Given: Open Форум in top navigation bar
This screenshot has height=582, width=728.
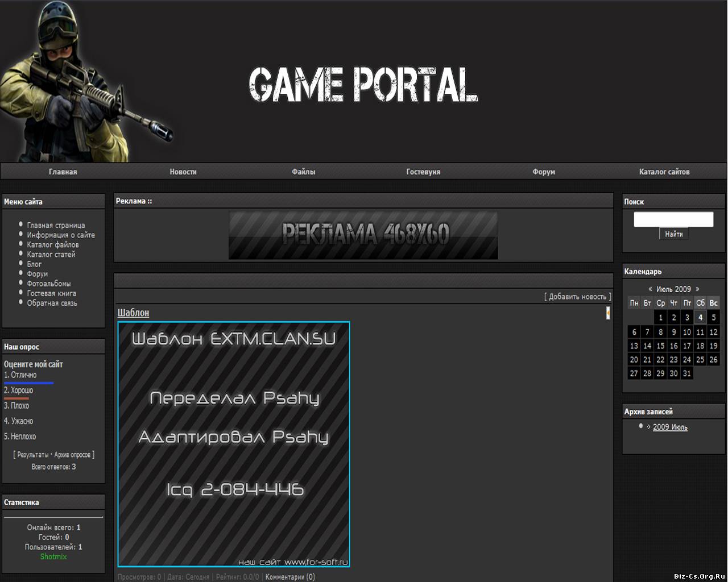Looking at the screenshot, I should [x=544, y=172].
